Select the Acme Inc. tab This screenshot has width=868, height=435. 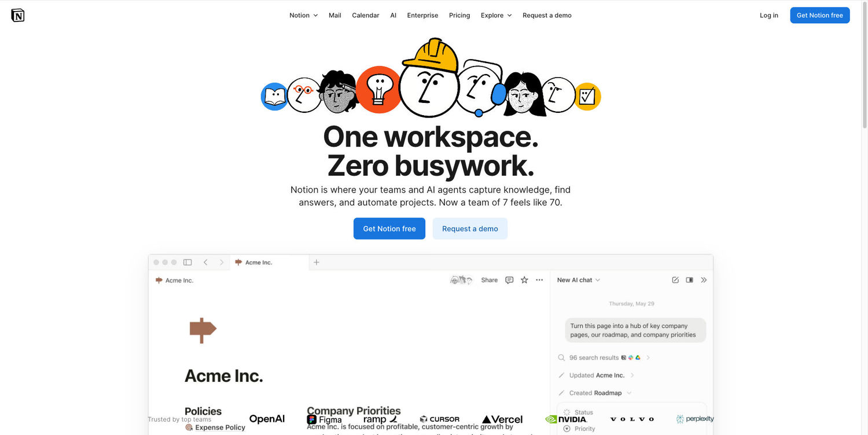click(269, 262)
